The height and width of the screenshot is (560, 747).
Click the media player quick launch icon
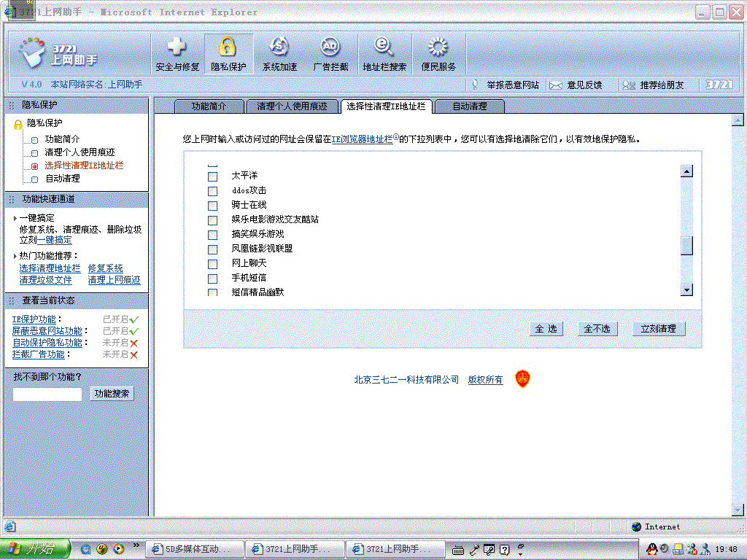(x=118, y=549)
